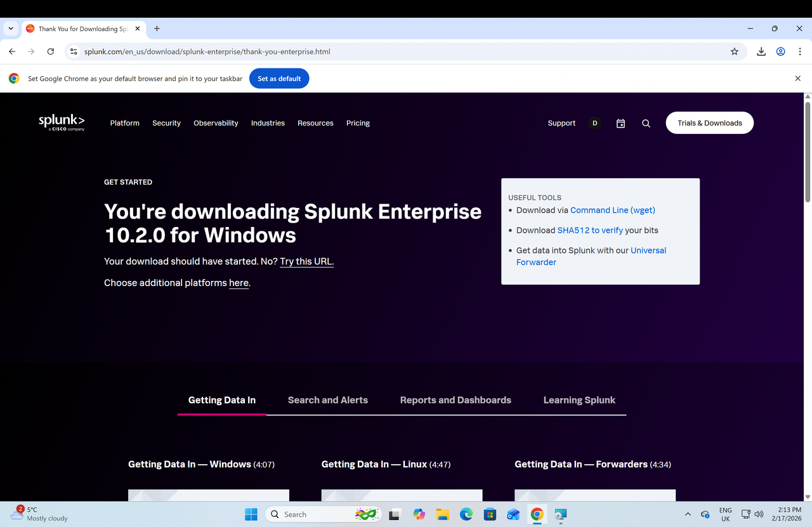The width and height of the screenshot is (812, 527).
Task: Open the Platform navigation menu
Action: [x=124, y=123]
